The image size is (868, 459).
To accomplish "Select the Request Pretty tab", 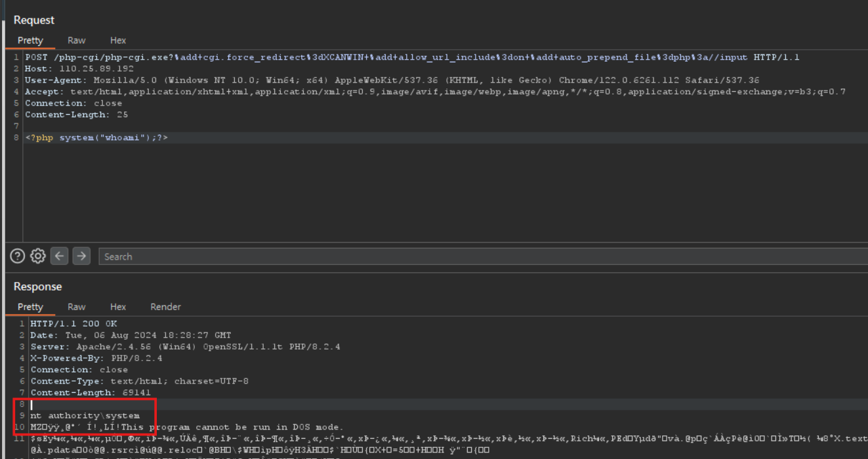I will 30,41.
